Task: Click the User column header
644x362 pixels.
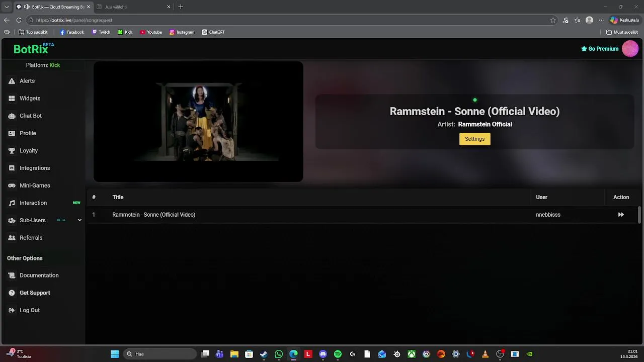Action: pos(541,197)
